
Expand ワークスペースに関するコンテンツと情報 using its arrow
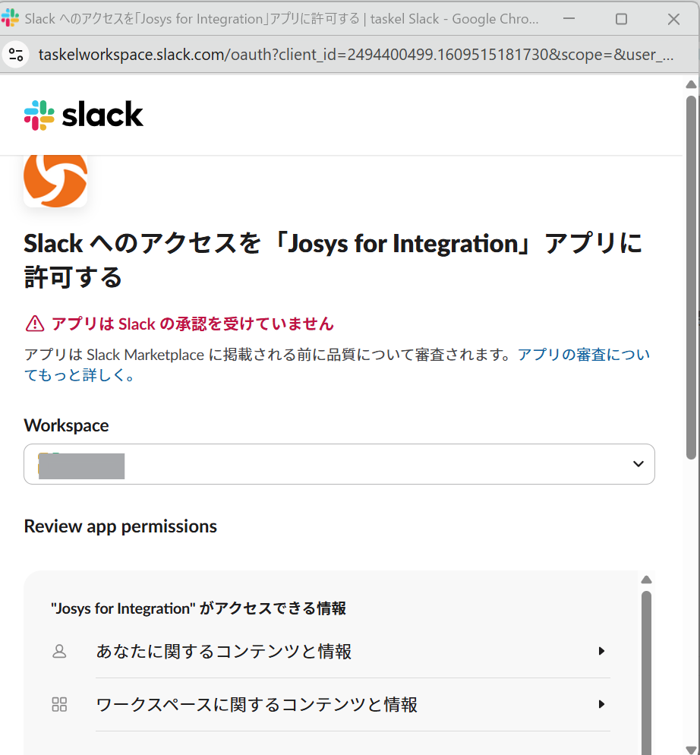tap(601, 704)
